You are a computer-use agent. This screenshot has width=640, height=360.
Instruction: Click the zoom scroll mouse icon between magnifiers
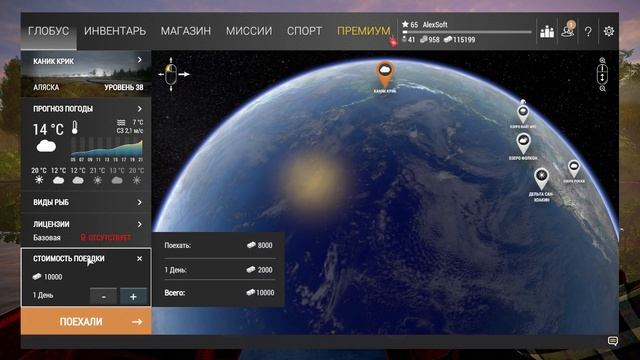click(602, 74)
